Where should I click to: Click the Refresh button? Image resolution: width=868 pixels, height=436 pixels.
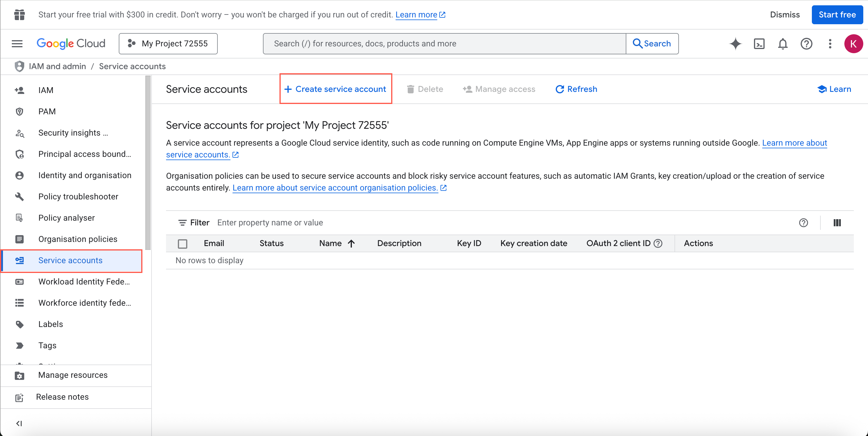576,89
